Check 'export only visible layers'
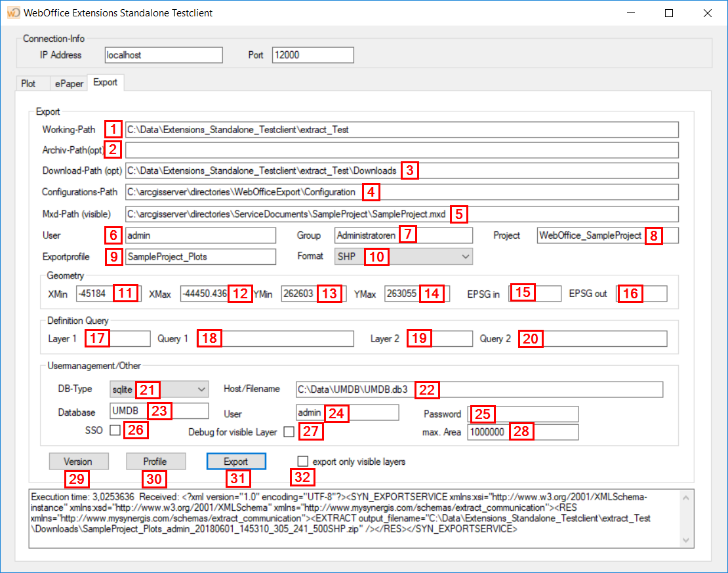Screen dimensions: 728x573 pyautogui.click(x=302, y=461)
